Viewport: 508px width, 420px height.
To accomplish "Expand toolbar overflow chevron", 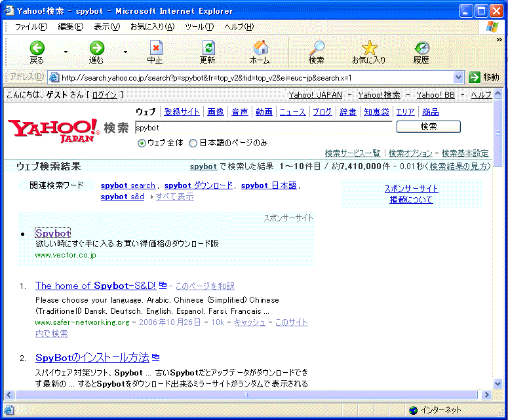I will 499,39.
